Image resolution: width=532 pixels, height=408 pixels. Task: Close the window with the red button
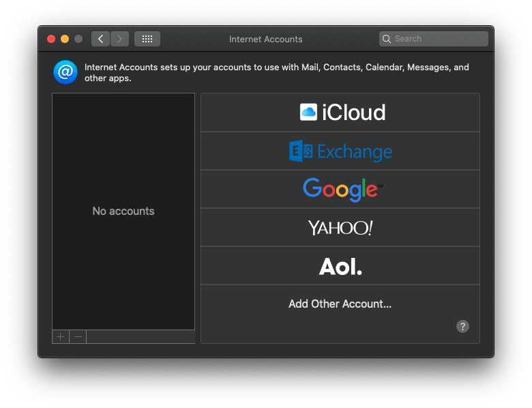click(51, 39)
